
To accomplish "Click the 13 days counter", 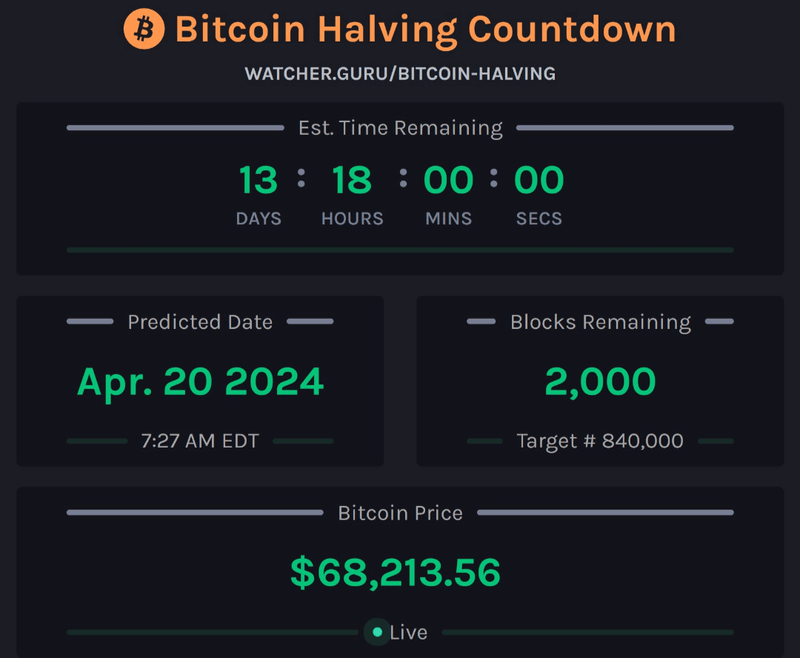I will click(258, 181).
